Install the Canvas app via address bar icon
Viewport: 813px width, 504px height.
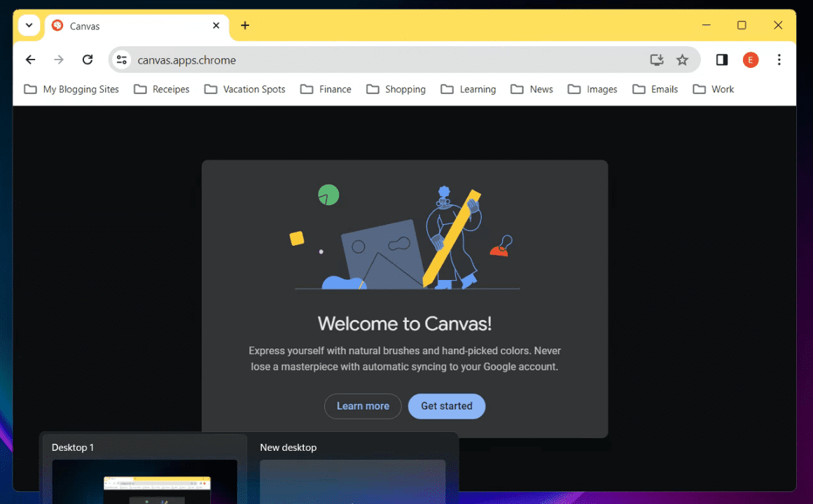pos(657,60)
